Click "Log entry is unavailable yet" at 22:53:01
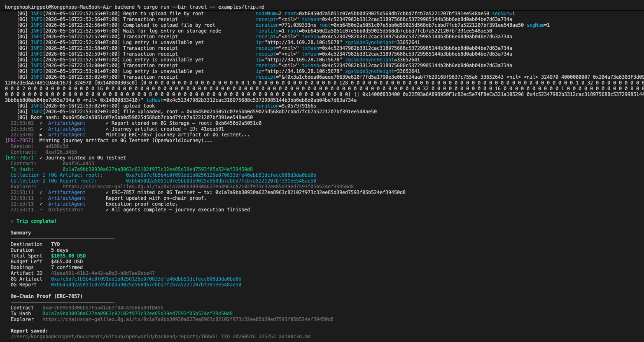 [x=163, y=71]
